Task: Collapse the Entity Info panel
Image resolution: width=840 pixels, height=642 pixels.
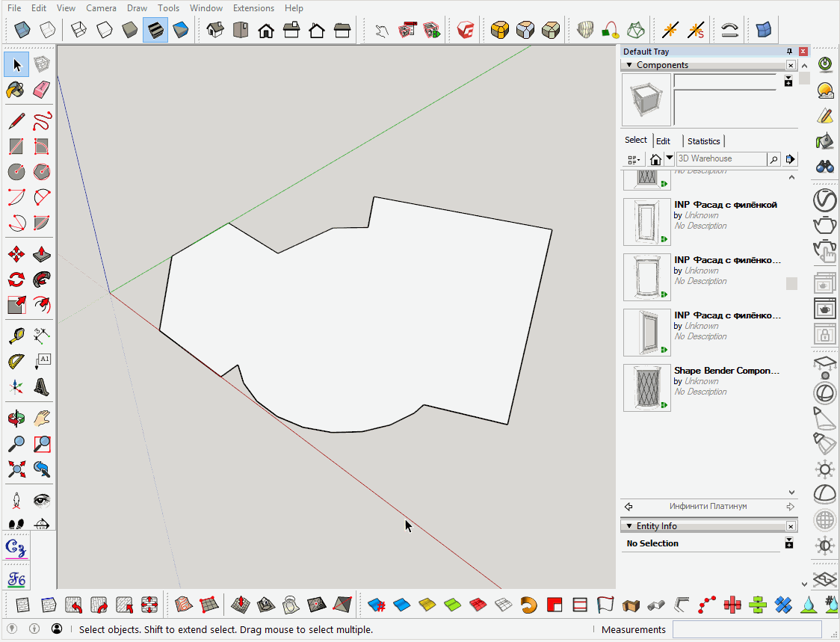Action: click(629, 525)
